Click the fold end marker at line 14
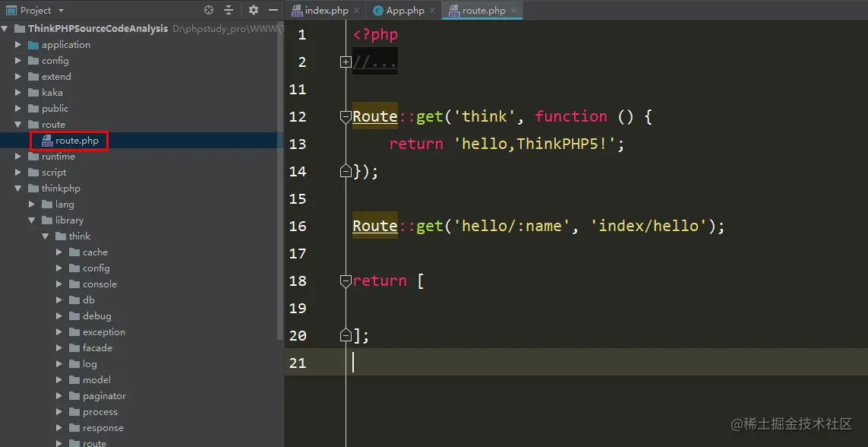 346,171
